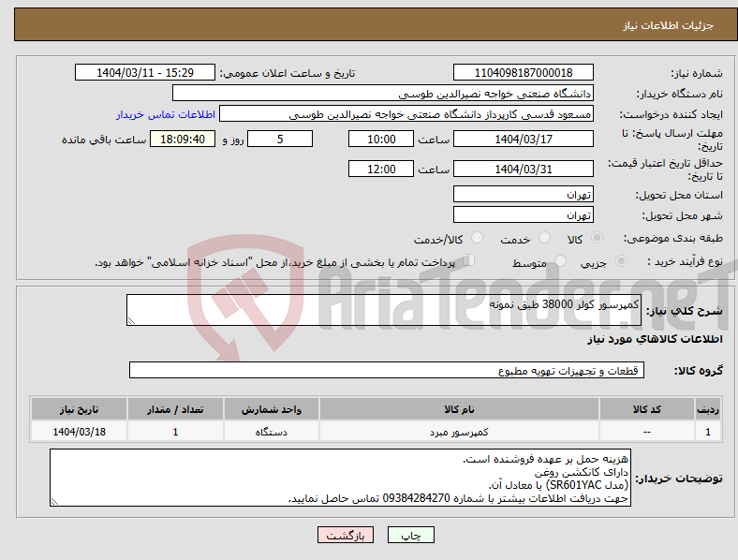Image resolution: width=738 pixels, height=560 pixels.
Task: Click the دستگاه unit cell
Action: (272, 432)
